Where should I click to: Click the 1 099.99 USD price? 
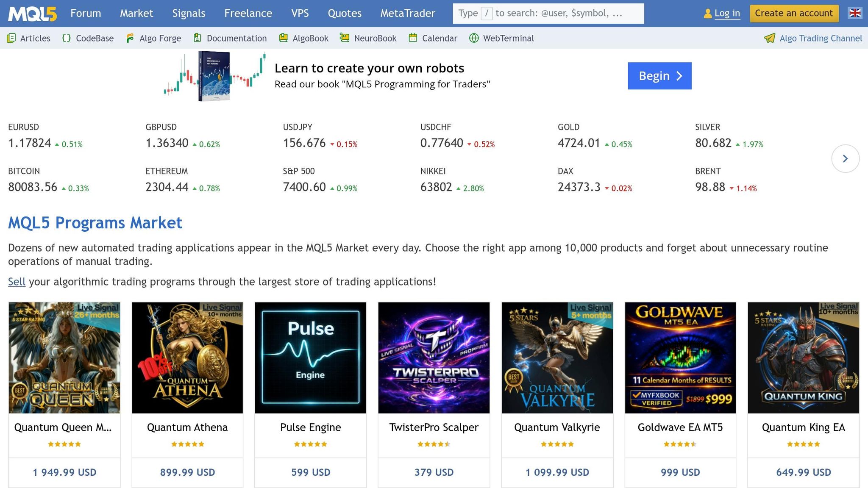557,472
